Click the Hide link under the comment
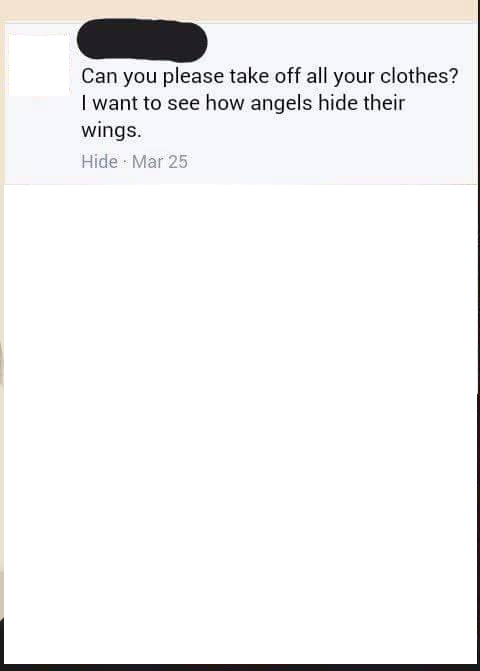 point(99,162)
